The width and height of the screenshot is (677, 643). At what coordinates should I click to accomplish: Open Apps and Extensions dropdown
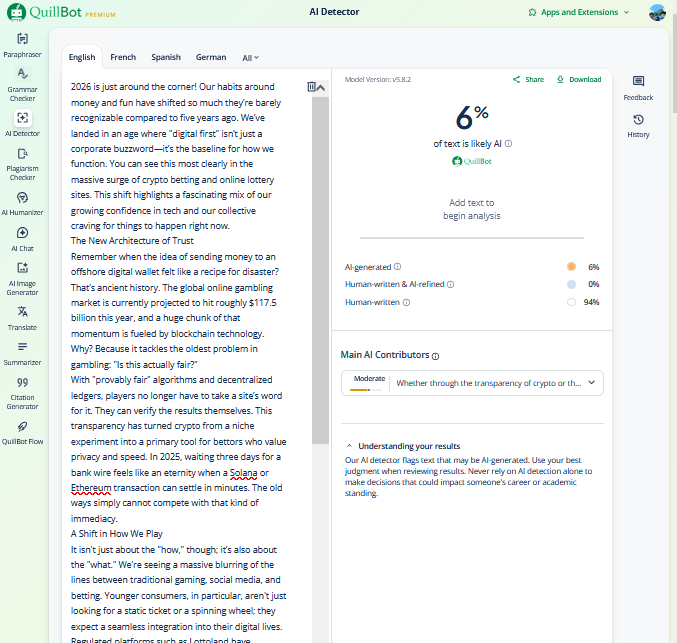tap(579, 12)
